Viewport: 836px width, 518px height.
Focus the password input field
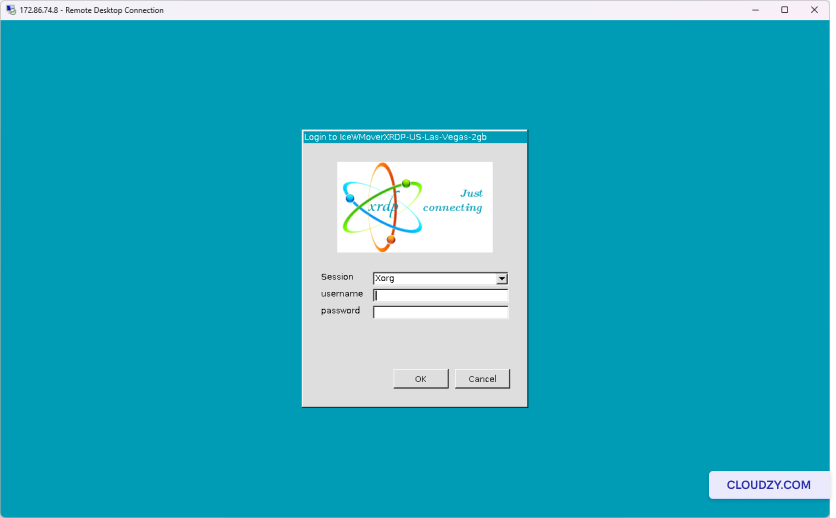click(440, 312)
